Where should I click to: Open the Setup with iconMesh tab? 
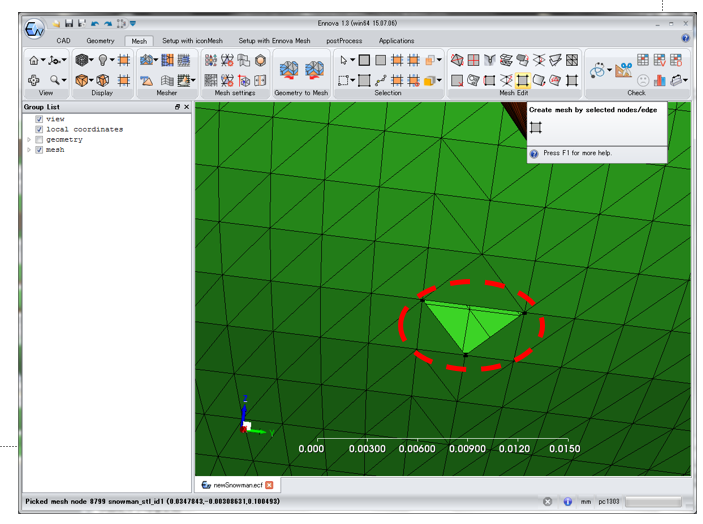coord(192,41)
